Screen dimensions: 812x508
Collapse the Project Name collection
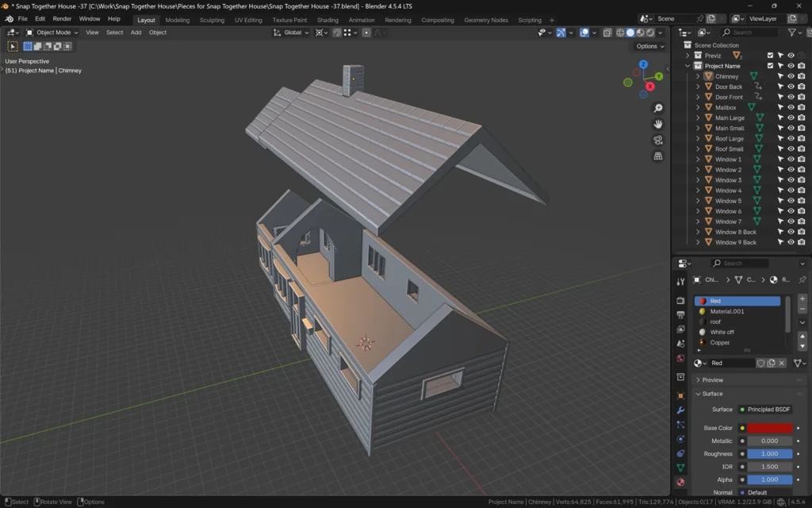click(x=688, y=66)
